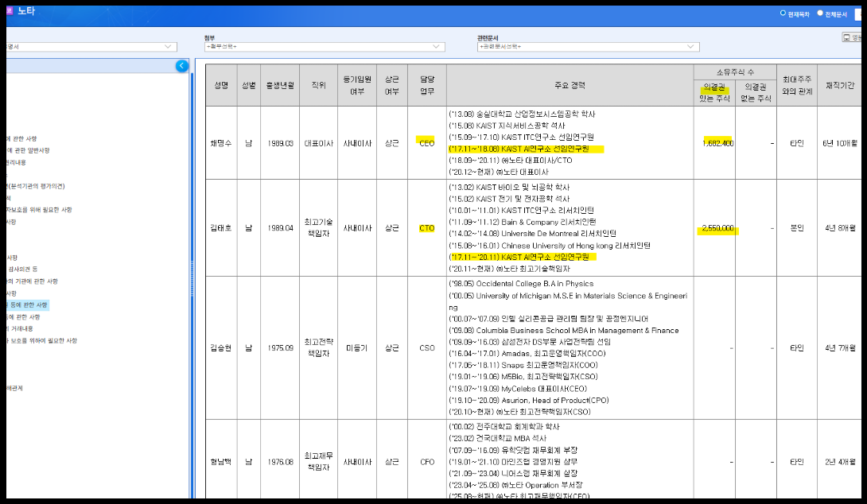The height and width of the screenshot is (504, 867).
Task: Open the '보호를 위하여 필요한 사항' tree item
Action: (41, 340)
